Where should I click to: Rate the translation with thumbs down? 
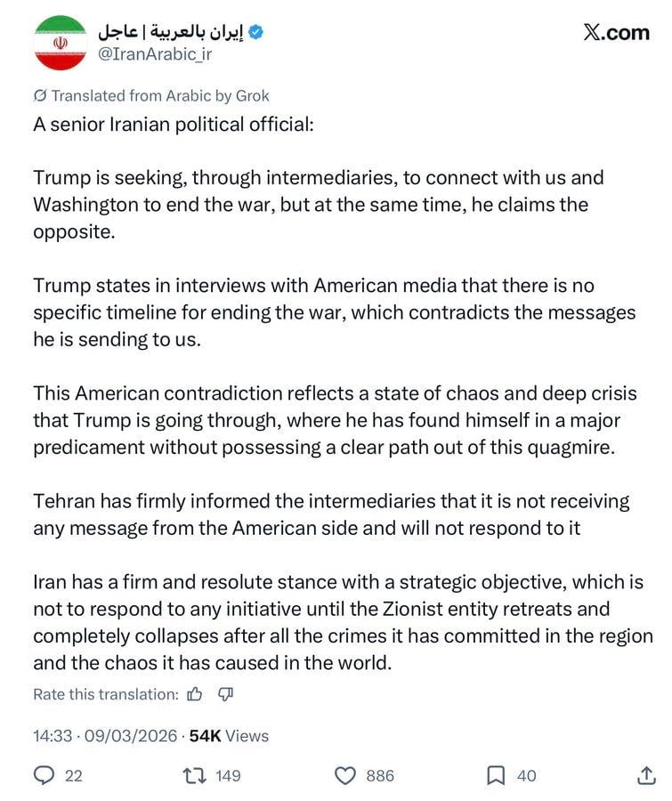coord(225,694)
